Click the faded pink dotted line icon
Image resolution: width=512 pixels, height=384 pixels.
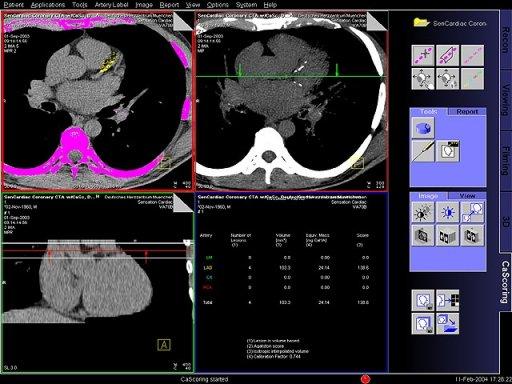tap(472, 55)
